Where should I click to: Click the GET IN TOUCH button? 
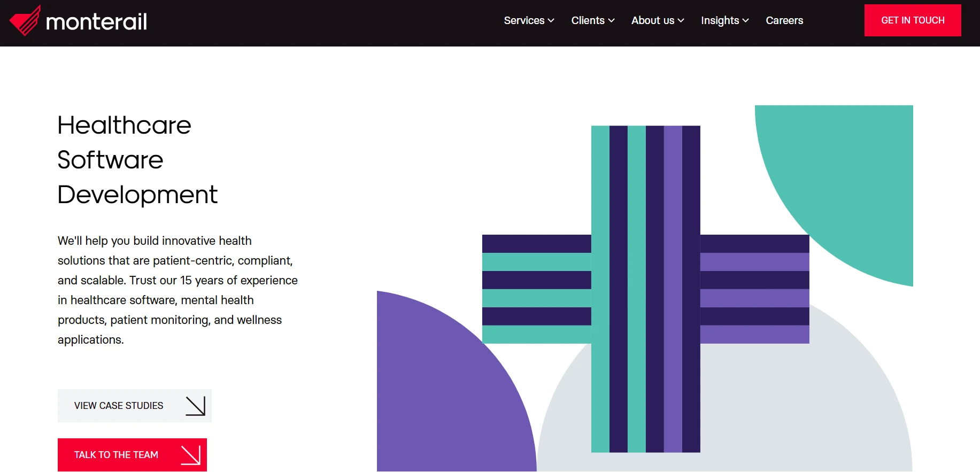point(913,20)
